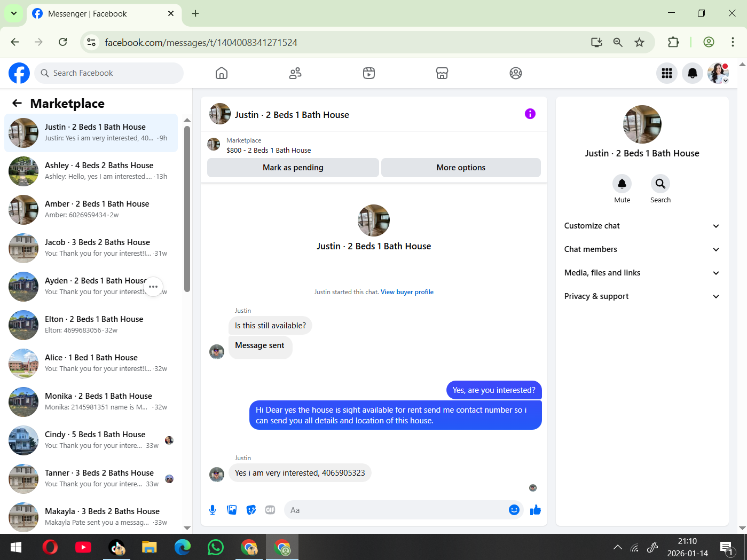Show hidden system tray icons
This screenshot has width=747, height=560.
coord(618,547)
